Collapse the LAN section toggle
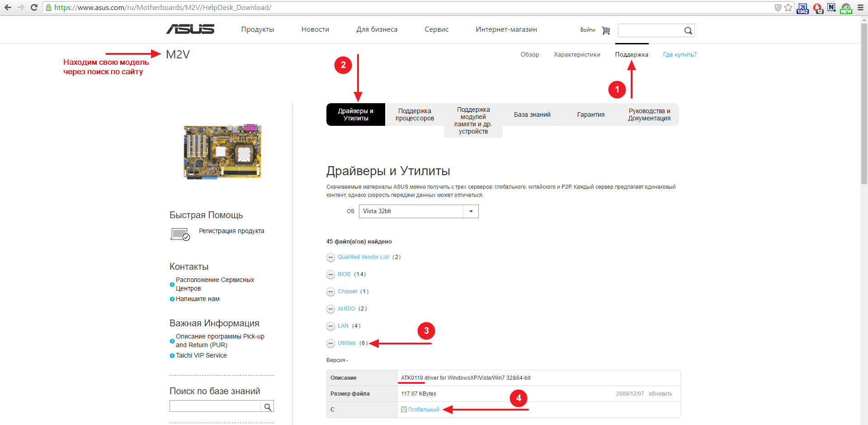868x425 pixels. point(331,326)
